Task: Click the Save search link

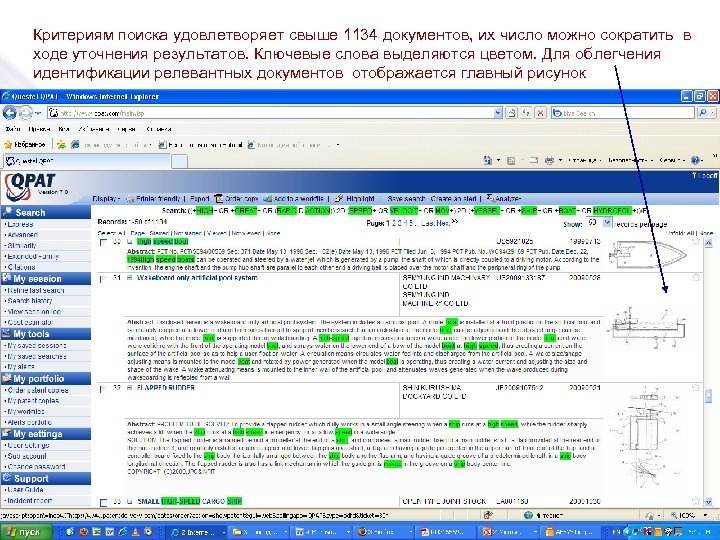Action: coord(406,199)
